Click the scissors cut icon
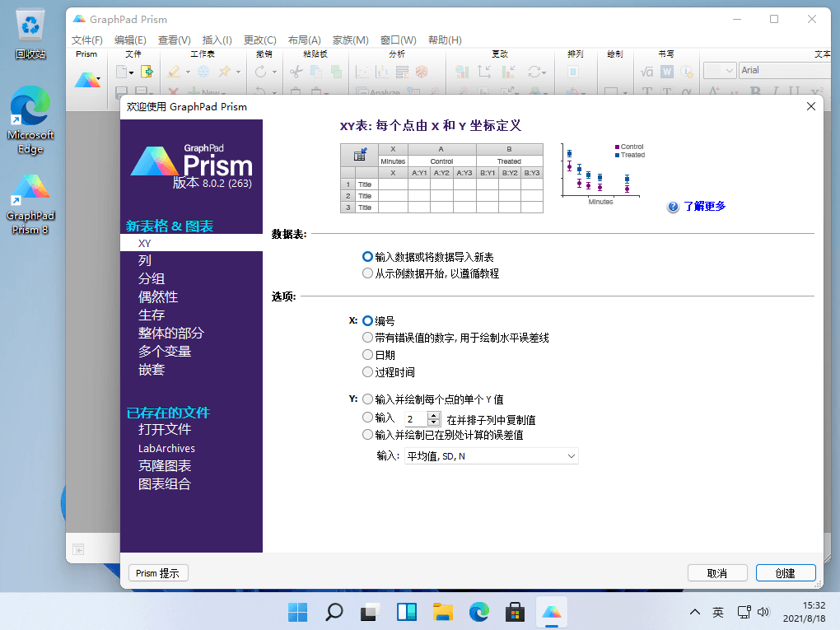Viewport: 840px width, 630px height. pos(296,72)
